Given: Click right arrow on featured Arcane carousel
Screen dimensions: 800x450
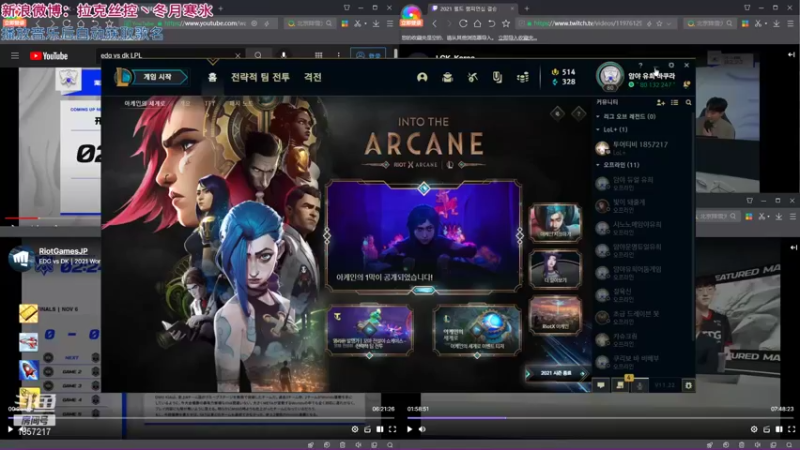Looking at the screenshot, I should [520, 235].
